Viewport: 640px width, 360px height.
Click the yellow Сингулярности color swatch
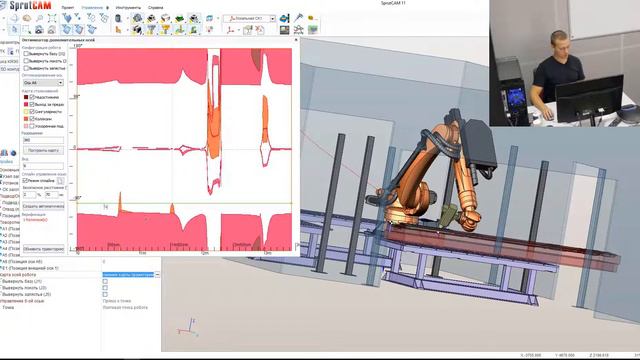click(26, 111)
